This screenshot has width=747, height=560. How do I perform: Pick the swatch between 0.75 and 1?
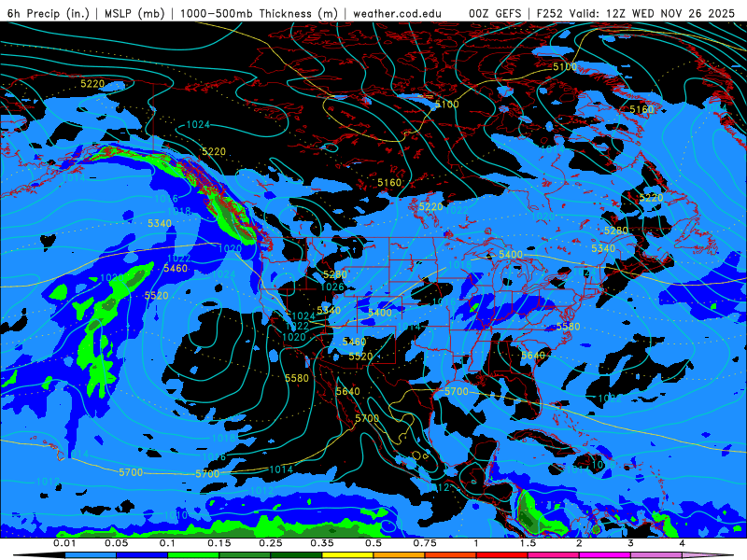[451, 555]
